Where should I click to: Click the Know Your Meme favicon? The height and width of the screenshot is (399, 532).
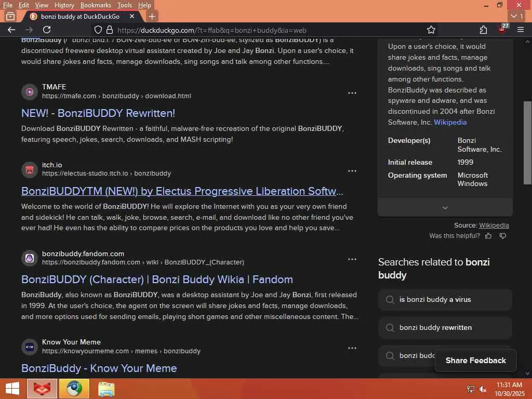point(30,347)
